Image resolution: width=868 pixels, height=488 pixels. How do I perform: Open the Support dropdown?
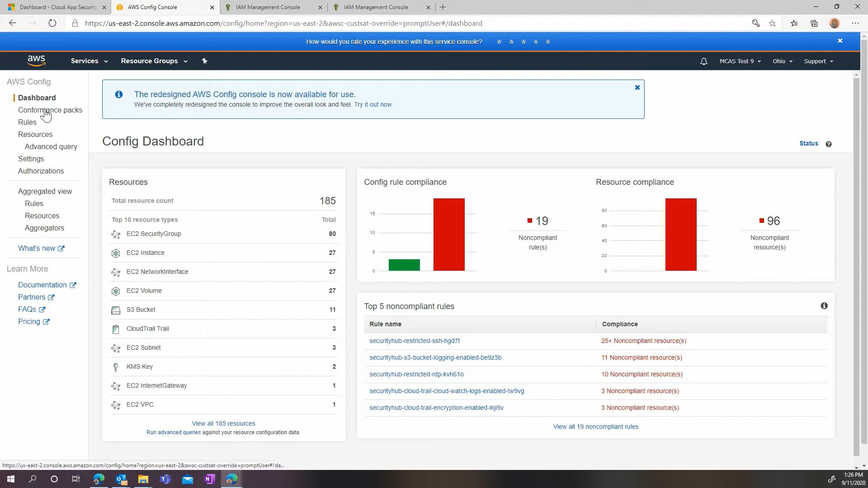[818, 61]
